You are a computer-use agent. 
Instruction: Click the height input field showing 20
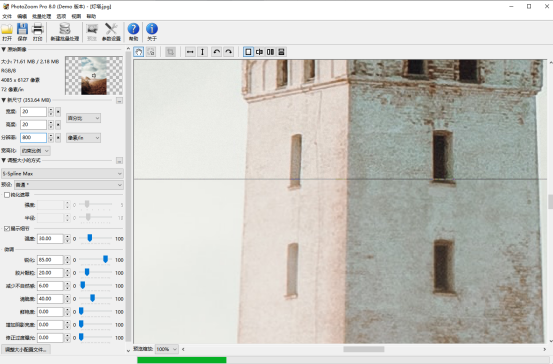tap(33, 125)
